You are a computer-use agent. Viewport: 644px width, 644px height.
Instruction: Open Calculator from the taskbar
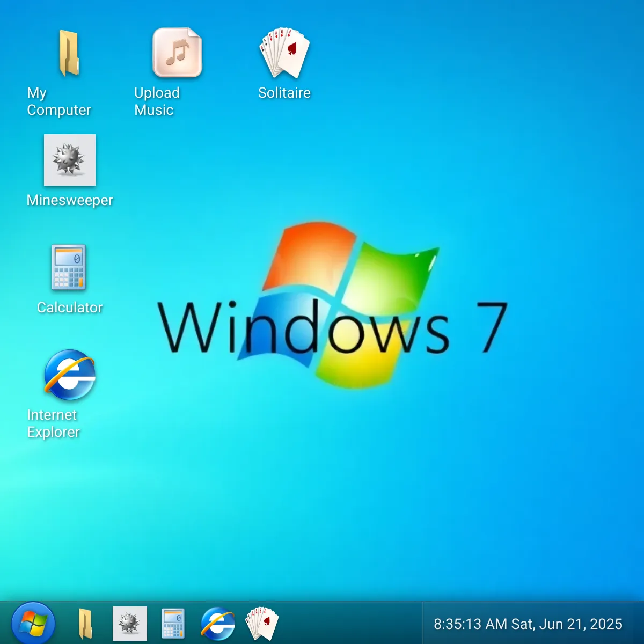(x=173, y=624)
